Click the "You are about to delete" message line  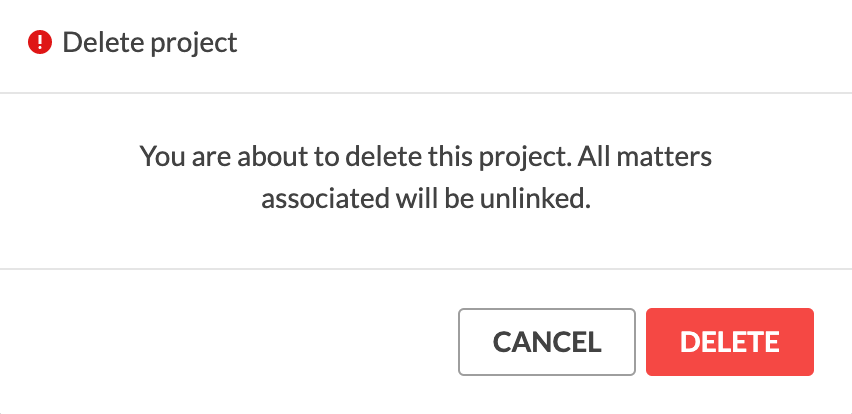[426, 158]
